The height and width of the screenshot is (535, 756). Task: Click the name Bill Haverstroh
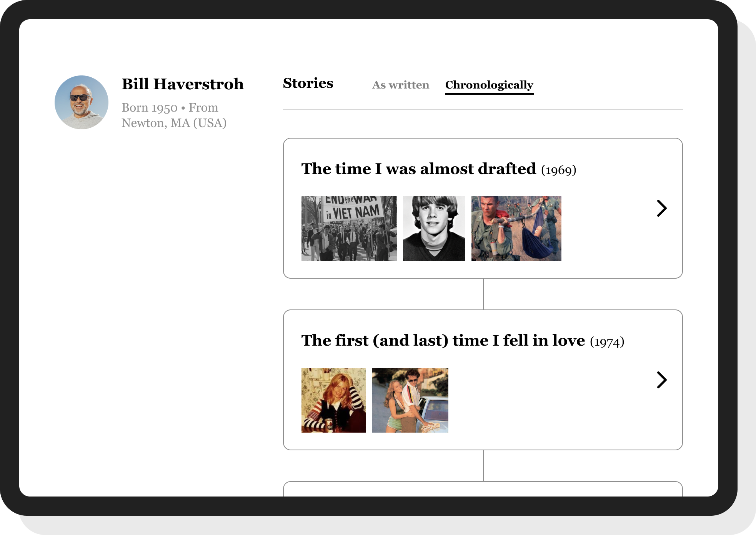[x=183, y=84]
